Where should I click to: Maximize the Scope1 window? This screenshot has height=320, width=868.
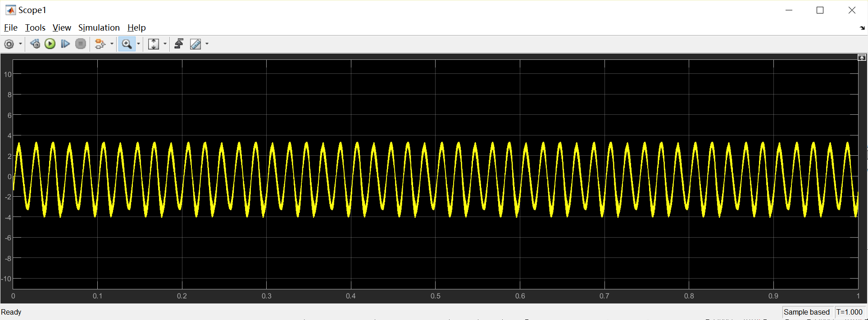(x=820, y=10)
